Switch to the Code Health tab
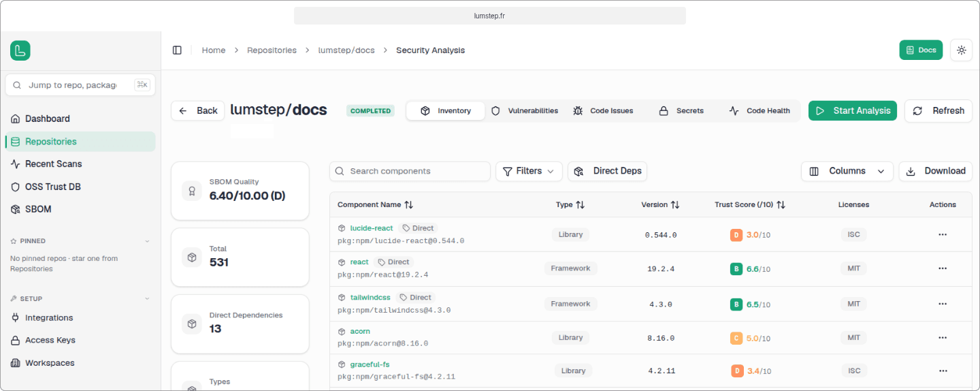980x391 pixels. 759,110
